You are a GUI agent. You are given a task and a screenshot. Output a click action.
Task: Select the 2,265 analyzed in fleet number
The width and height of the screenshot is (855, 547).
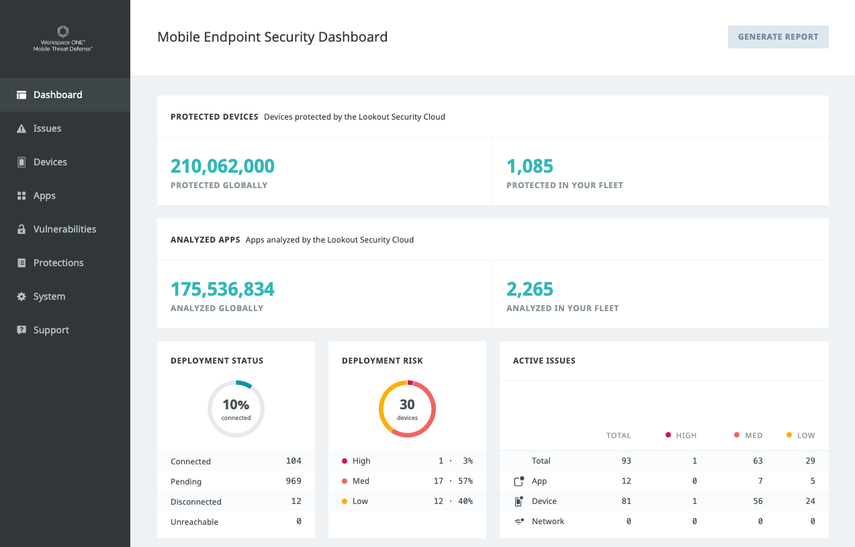pos(529,289)
